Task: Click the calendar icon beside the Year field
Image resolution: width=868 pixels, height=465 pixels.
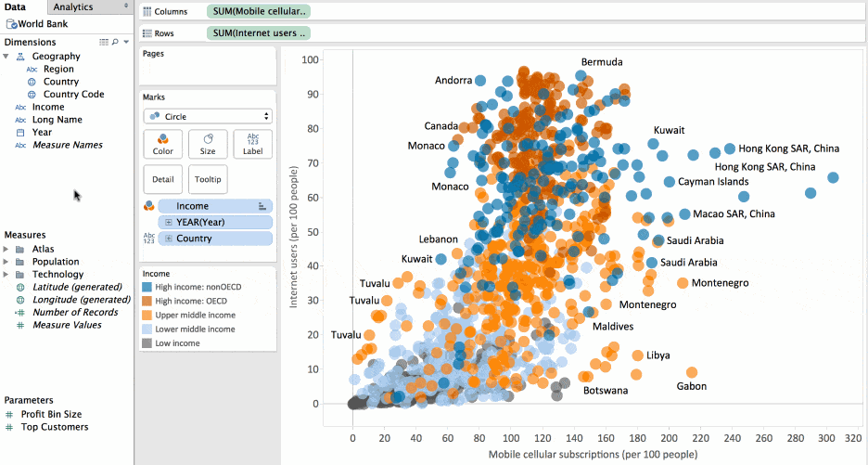Action: coord(21,133)
